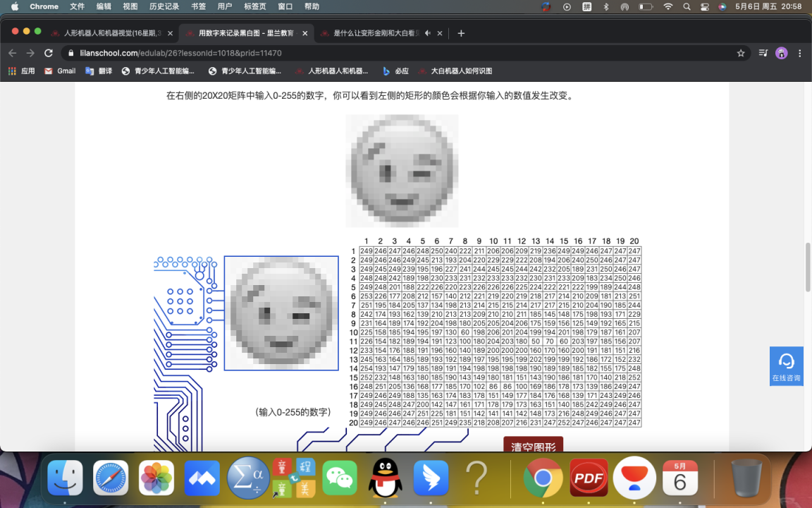Screen dimensions: 812x508
Task: Select the 用数字来记录黑白图 - 里兰教育 tab
Action: (x=247, y=33)
